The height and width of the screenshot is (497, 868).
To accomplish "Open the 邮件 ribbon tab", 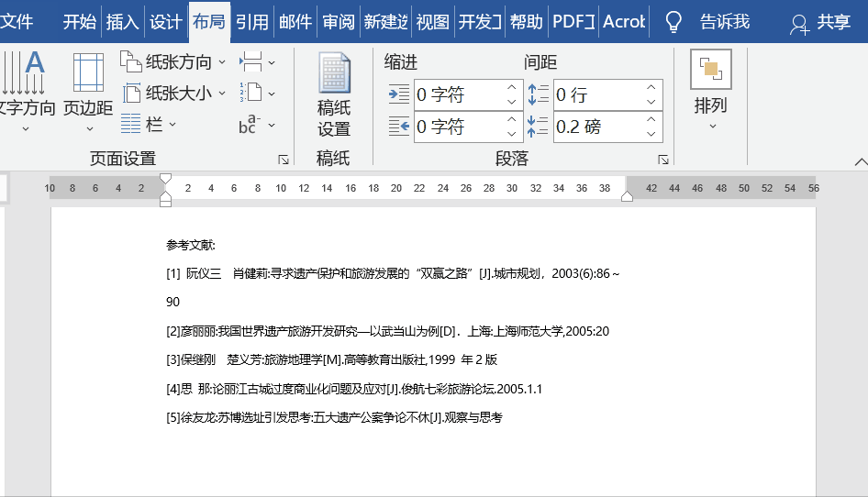I will [295, 22].
